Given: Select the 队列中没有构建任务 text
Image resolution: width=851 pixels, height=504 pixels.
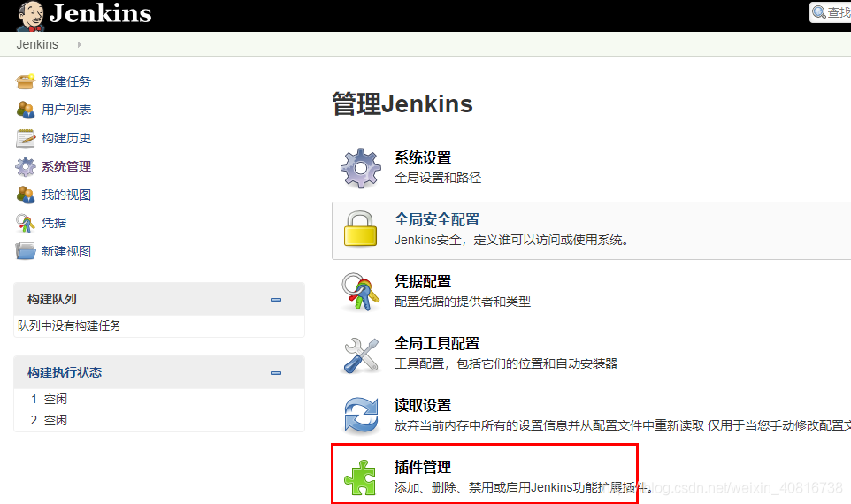Looking at the screenshot, I should click(70, 325).
